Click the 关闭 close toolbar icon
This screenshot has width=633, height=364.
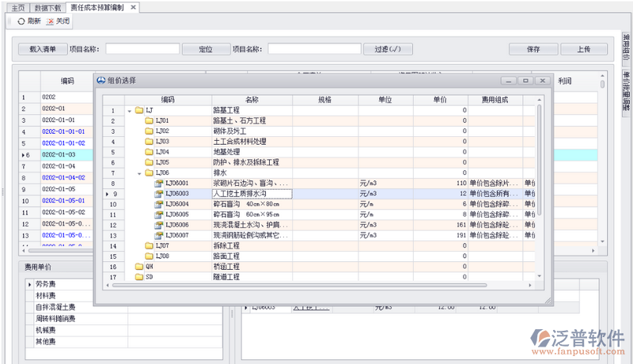click(x=50, y=21)
